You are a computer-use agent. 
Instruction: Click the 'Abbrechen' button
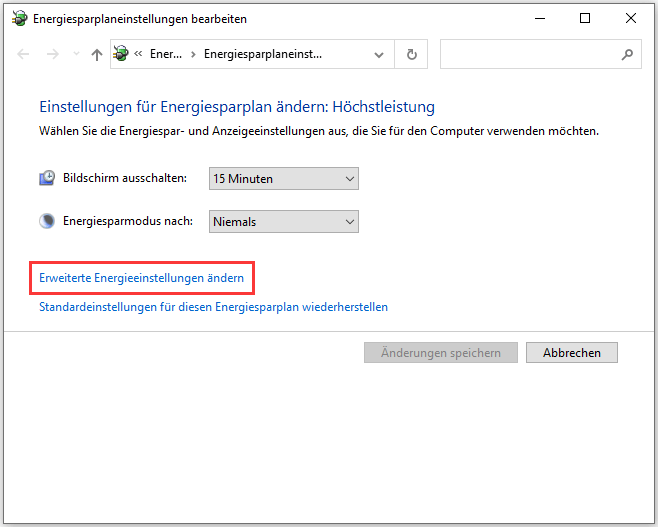pyautogui.click(x=572, y=352)
